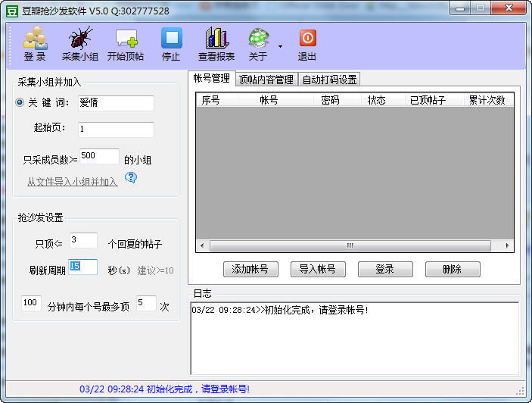The height and width of the screenshot is (403, 532).
Task: Open 查看报表 chart report icon
Action: click(216, 43)
